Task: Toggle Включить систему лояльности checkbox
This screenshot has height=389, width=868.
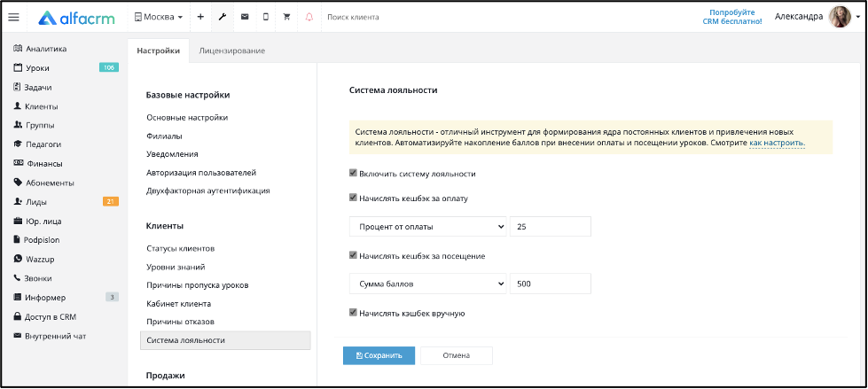Action: (353, 173)
